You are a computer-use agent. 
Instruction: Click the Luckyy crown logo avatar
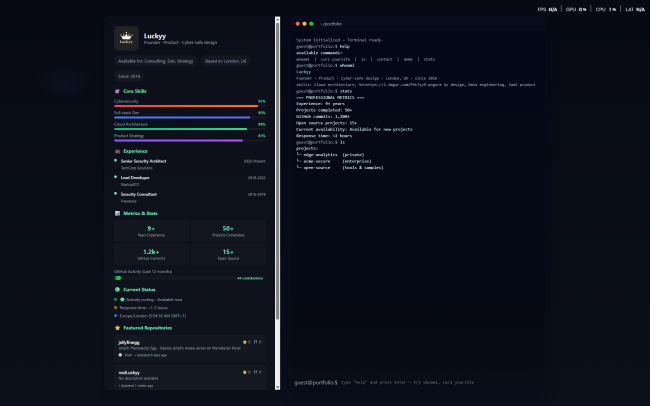point(126,38)
